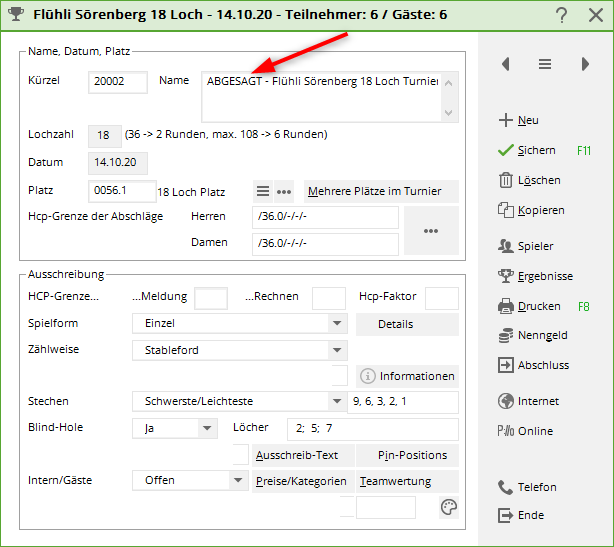Image resolution: width=614 pixels, height=547 pixels.
Task: Click the Drucken printer icon
Action: tap(505, 306)
